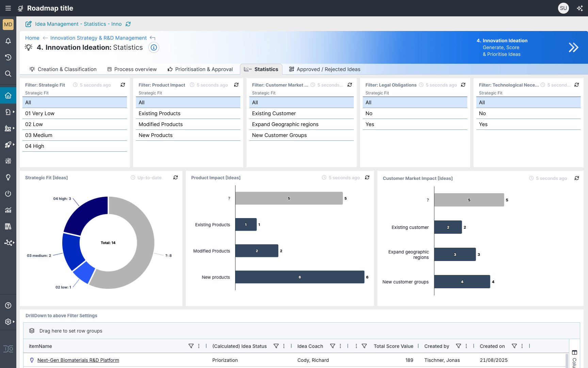
Task: Expand the building sidebar submenu
Action: point(14,128)
